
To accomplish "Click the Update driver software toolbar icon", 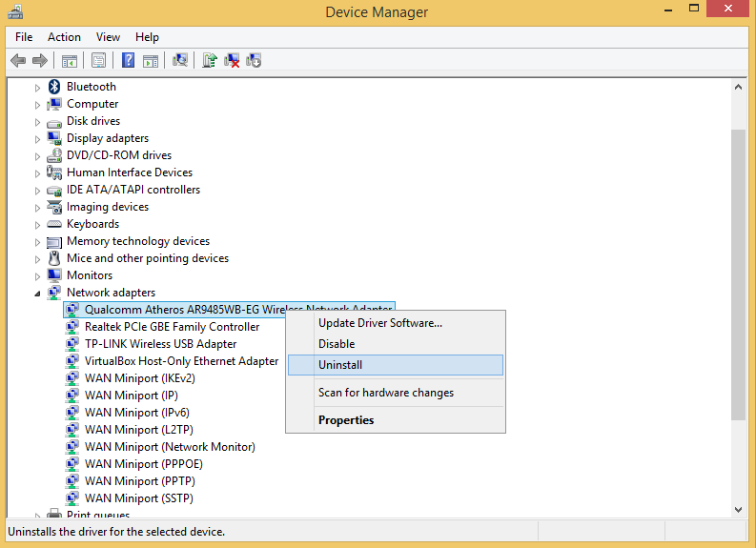I will point(210,60).
